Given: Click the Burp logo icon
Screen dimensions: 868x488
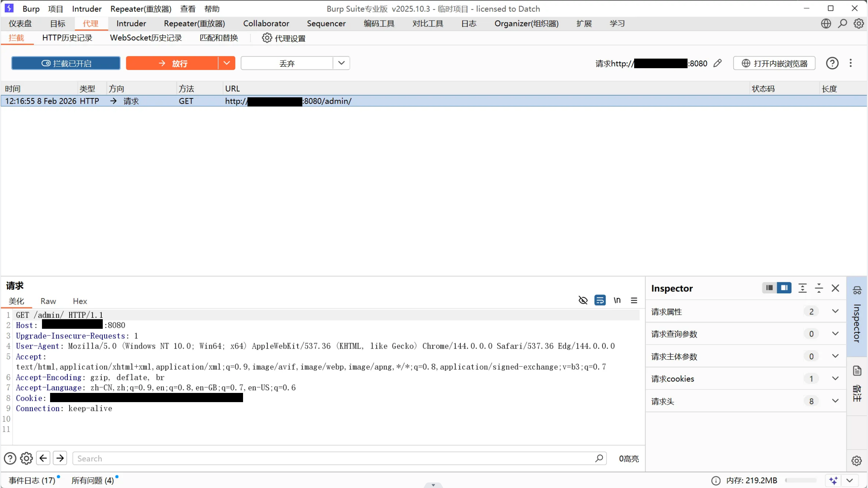Looking at the screenshot, I should (x=9, y=8).
